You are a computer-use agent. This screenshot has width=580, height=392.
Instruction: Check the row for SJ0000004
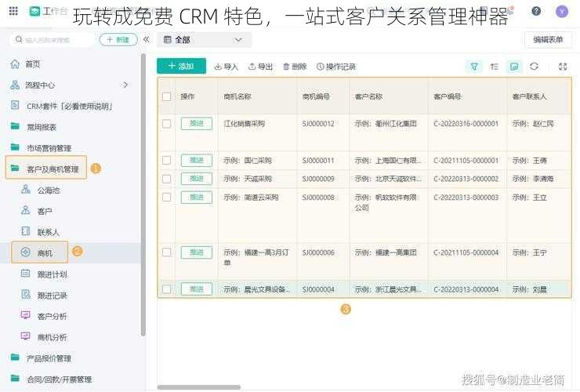point(166,289)
